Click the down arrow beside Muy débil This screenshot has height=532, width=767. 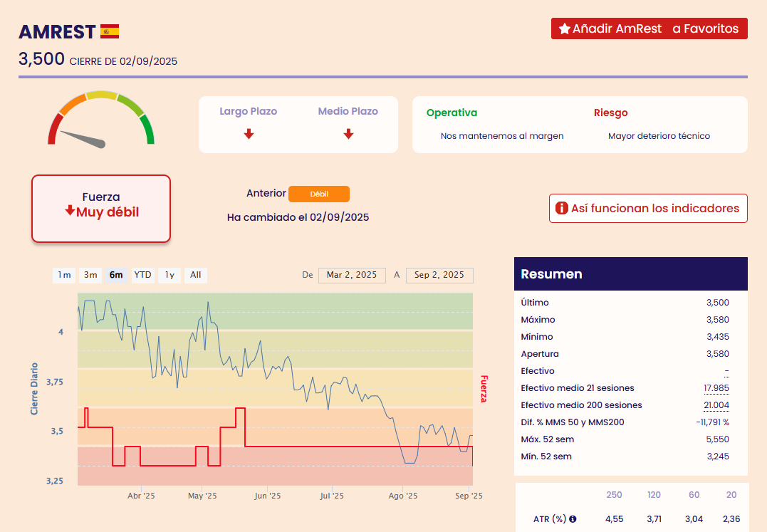70,212
